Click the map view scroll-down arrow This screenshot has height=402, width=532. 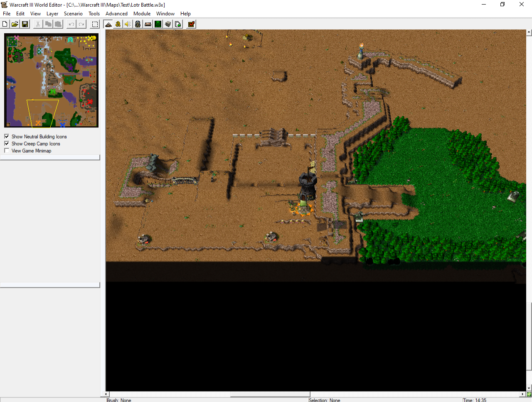coord(529,388)
